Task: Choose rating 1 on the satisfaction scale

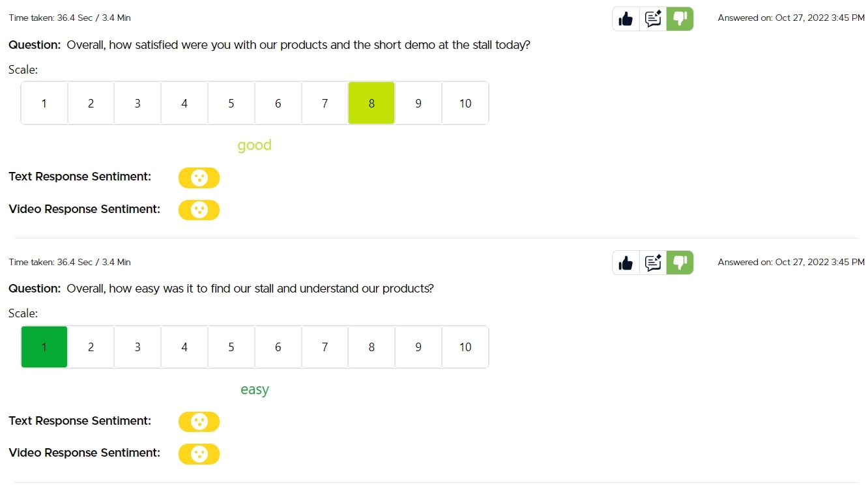Action: tap(44, 103)
